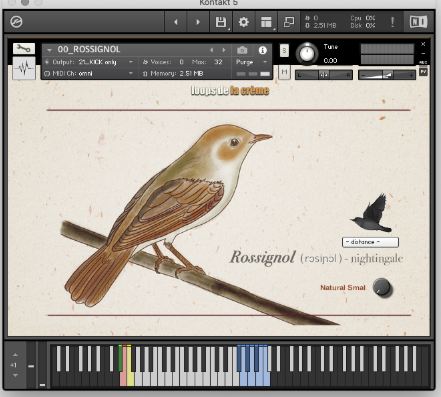
Task: Click the Tune knob
Action: click(307, 53)
